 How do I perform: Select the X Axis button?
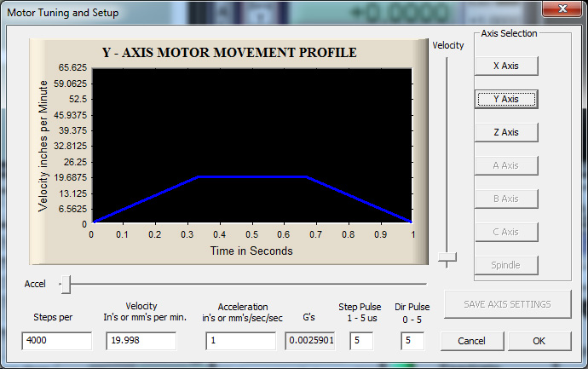pyautogui.click(x=505, y=66)
